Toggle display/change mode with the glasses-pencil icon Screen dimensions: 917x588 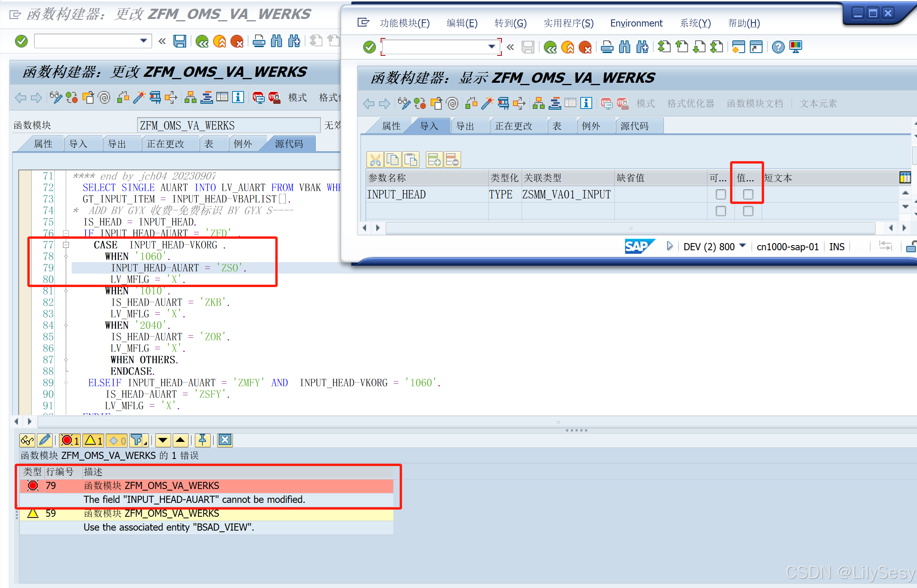click(x=56, y=98)
